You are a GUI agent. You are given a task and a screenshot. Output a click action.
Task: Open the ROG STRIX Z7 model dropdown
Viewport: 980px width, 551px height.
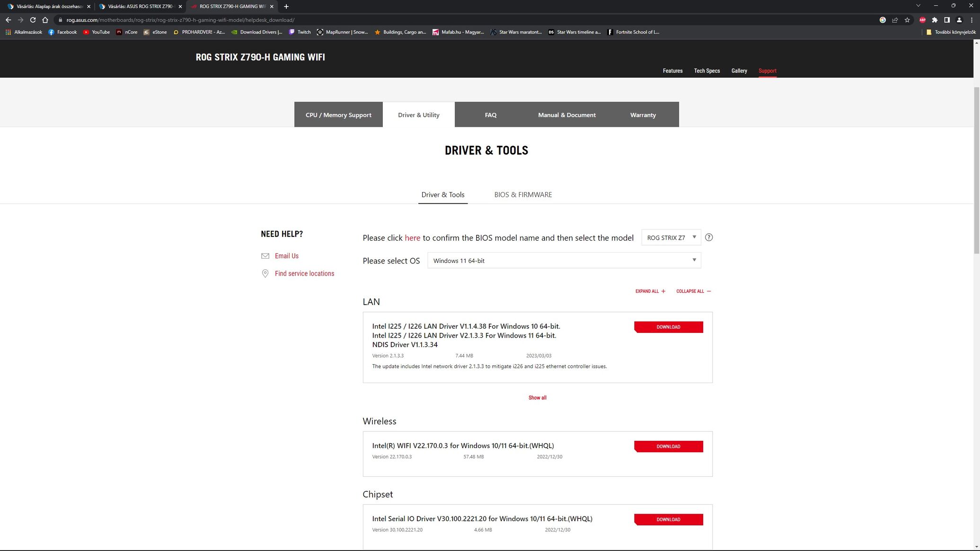(671, 237)
